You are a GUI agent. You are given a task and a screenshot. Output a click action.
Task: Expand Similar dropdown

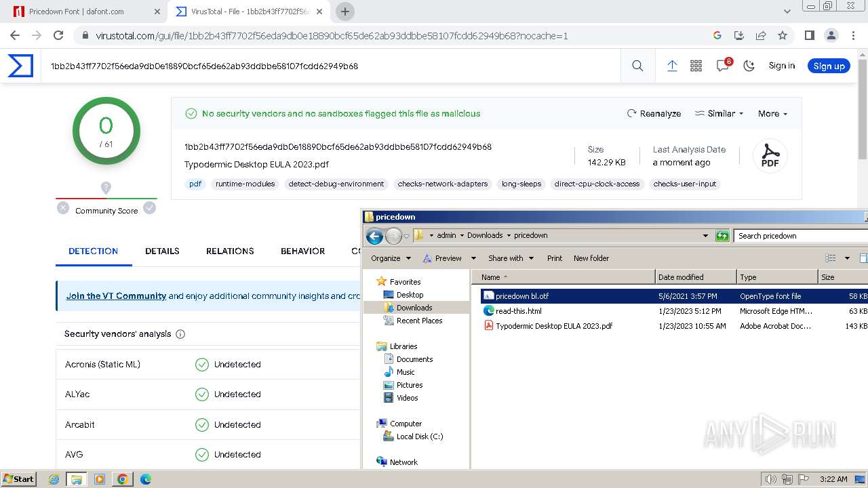point(719,114)
